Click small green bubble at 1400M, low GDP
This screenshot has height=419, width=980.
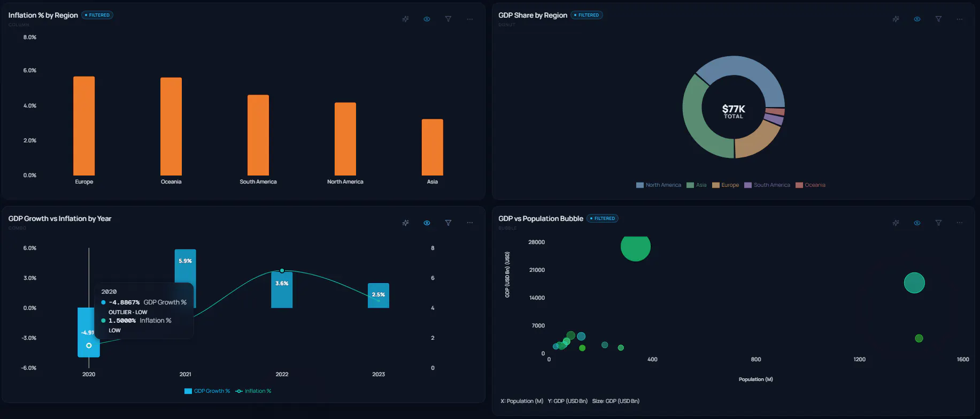919,338
